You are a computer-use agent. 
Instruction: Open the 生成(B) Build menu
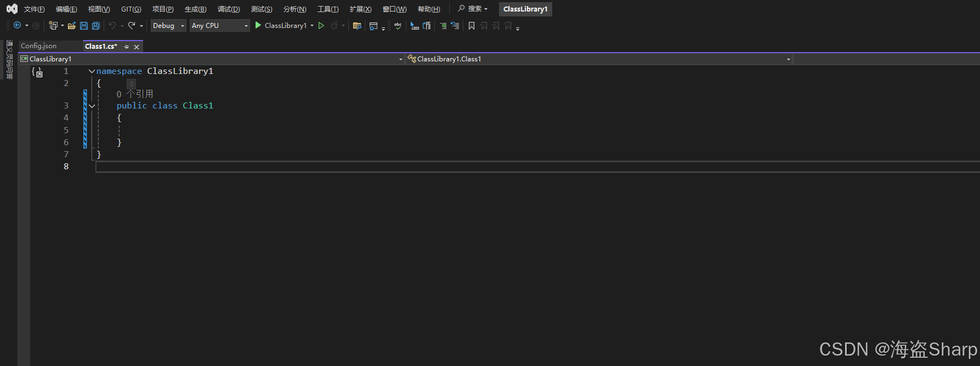[x=195, y=9]
